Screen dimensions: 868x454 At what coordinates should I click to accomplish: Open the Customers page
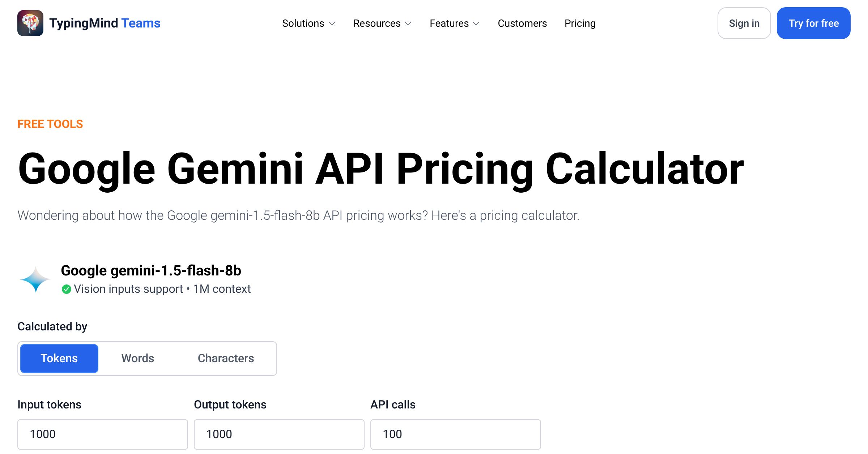point(522,23)
